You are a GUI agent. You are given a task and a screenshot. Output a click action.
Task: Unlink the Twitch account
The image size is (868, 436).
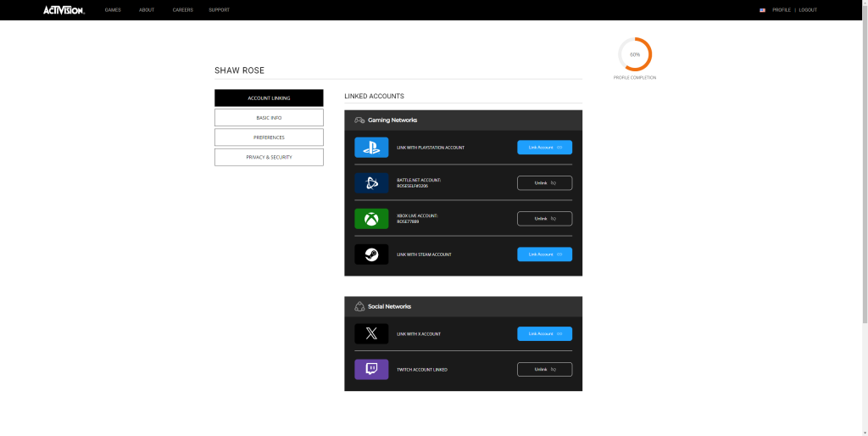pyautogui.click(x=545, y=370)
